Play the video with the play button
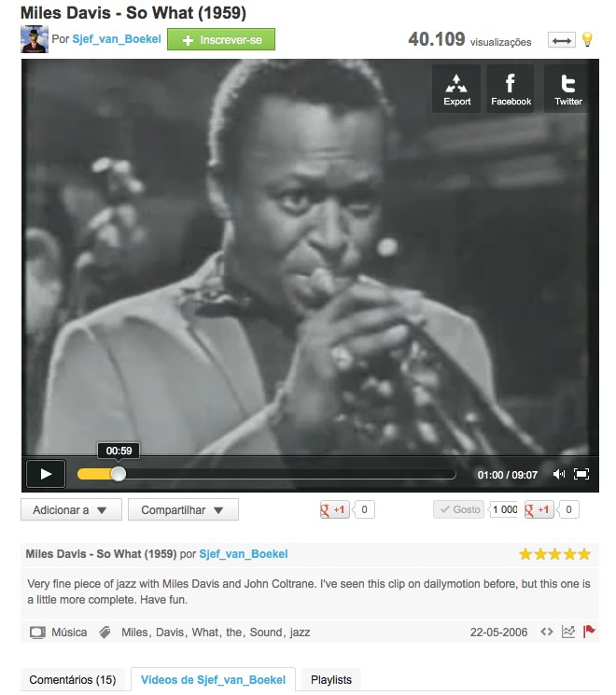The image size is (616, 695). click(46, 474)
